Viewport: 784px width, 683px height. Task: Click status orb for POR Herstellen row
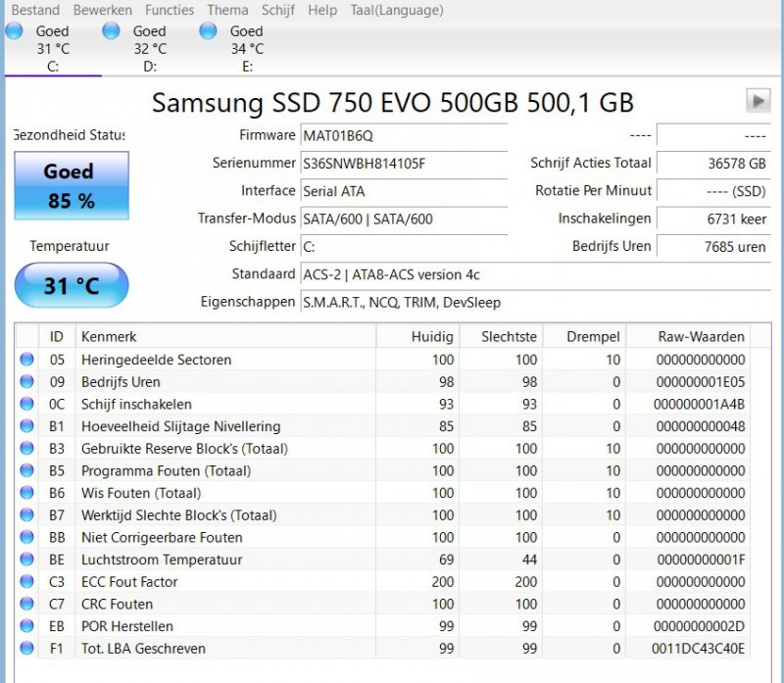point(27,626)
